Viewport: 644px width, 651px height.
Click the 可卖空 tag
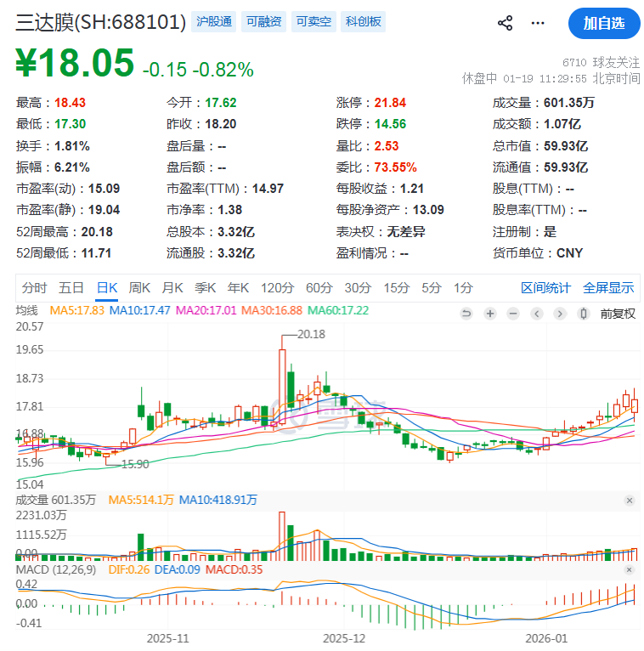click(x=314, y=21)
